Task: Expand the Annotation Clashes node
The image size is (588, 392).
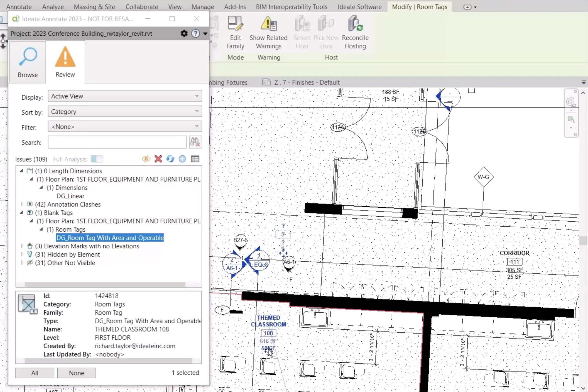Action: pos(22,204)
